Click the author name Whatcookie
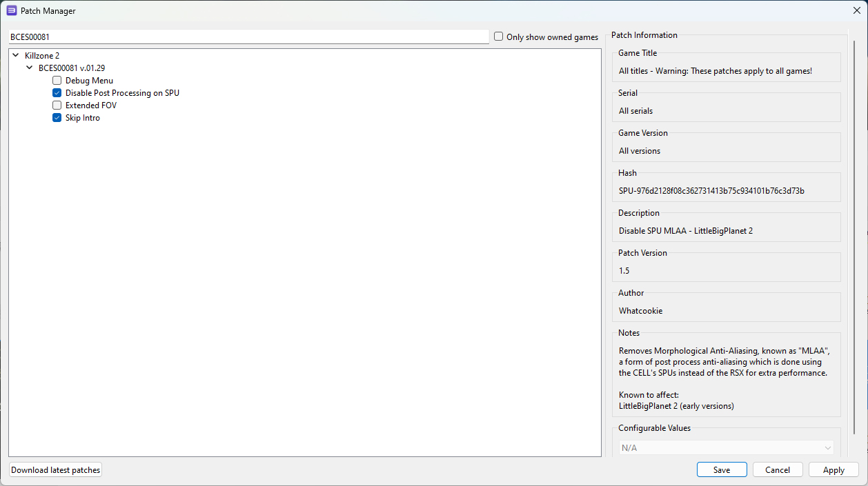 click(x=640, y=311)
